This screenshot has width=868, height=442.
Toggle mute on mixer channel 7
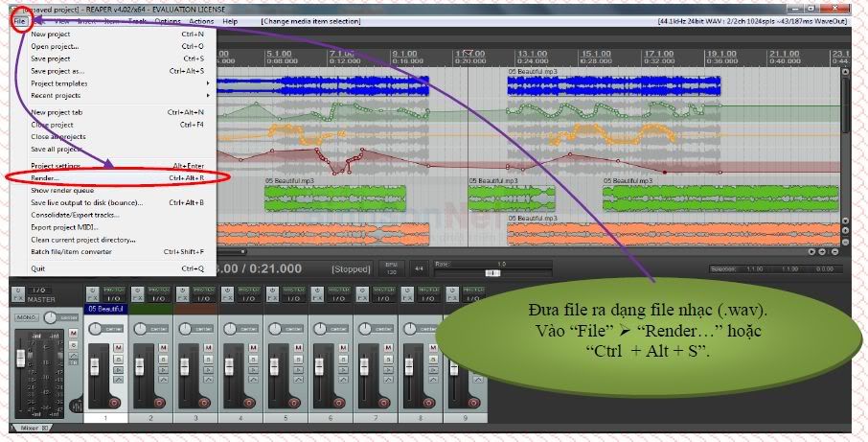tap(386, 346)
